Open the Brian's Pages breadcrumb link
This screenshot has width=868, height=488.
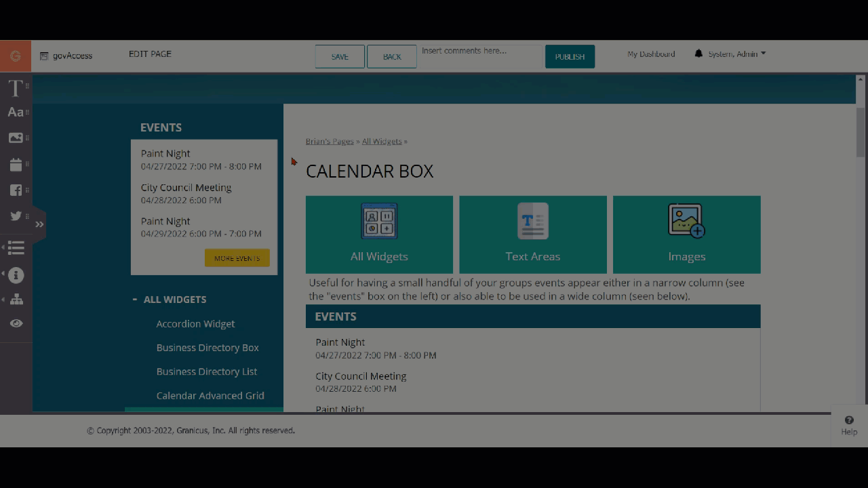tap(330, 141)
